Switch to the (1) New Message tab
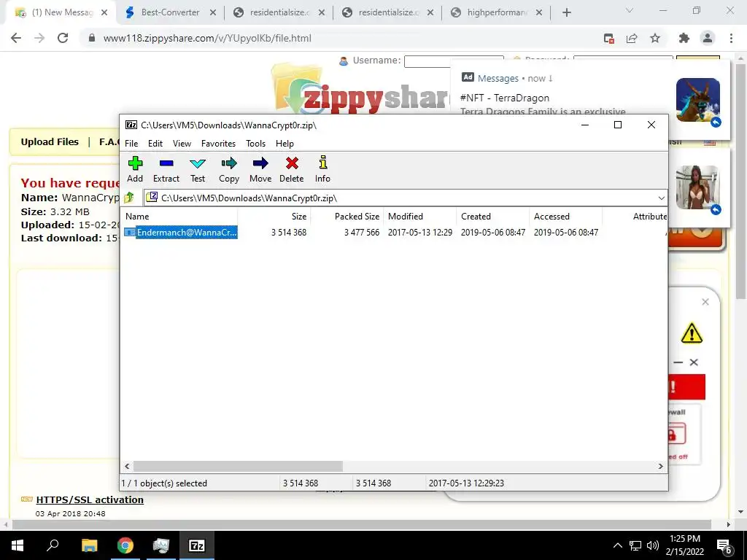747x560 pixels. 62,12
